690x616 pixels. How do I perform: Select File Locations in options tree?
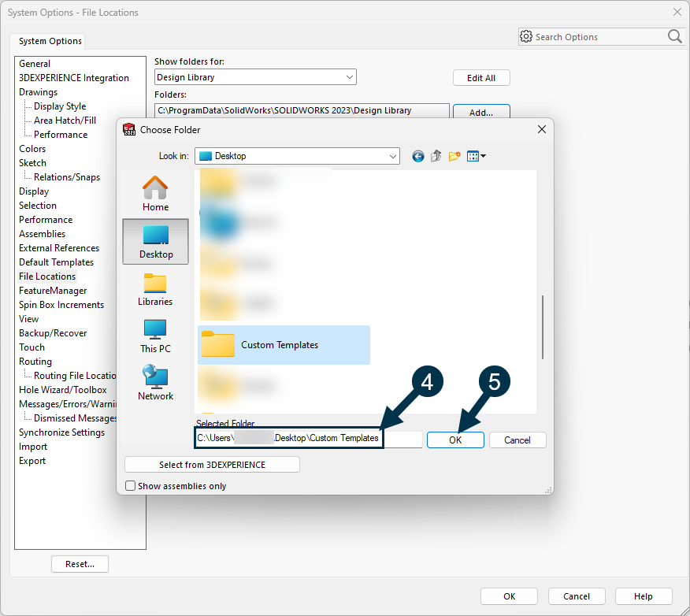(x=47, y=276)
